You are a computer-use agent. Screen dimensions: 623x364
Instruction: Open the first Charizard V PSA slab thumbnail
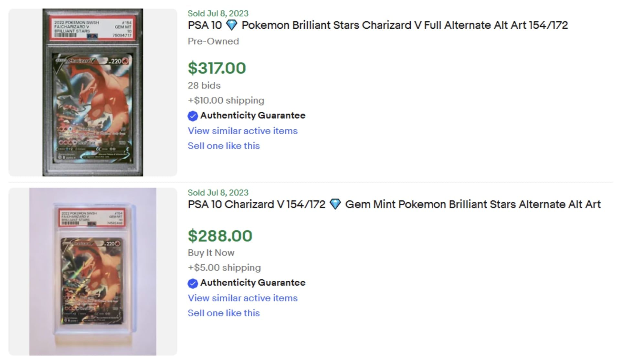(x=93, y=92)
